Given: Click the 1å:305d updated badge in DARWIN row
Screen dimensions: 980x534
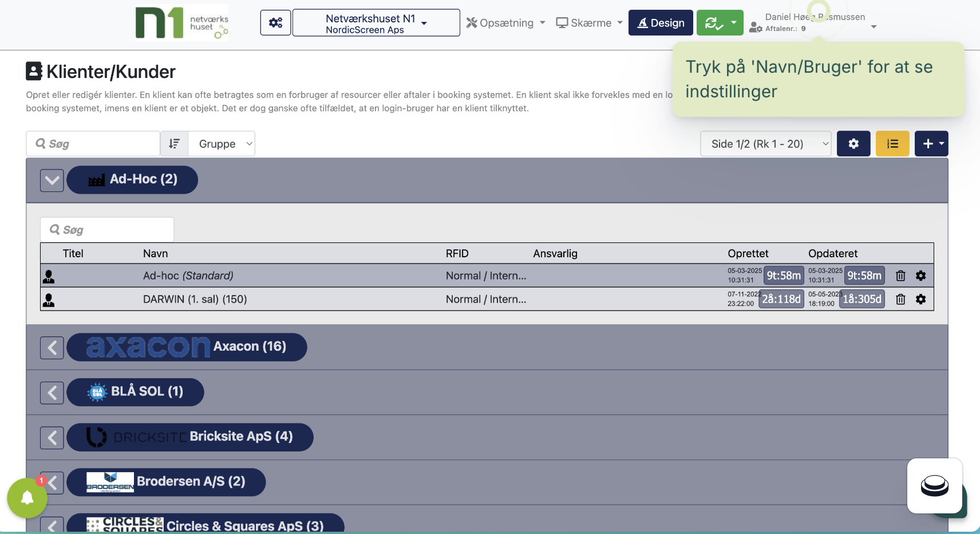Looking at the screenshot, I should tap(862, 299).
